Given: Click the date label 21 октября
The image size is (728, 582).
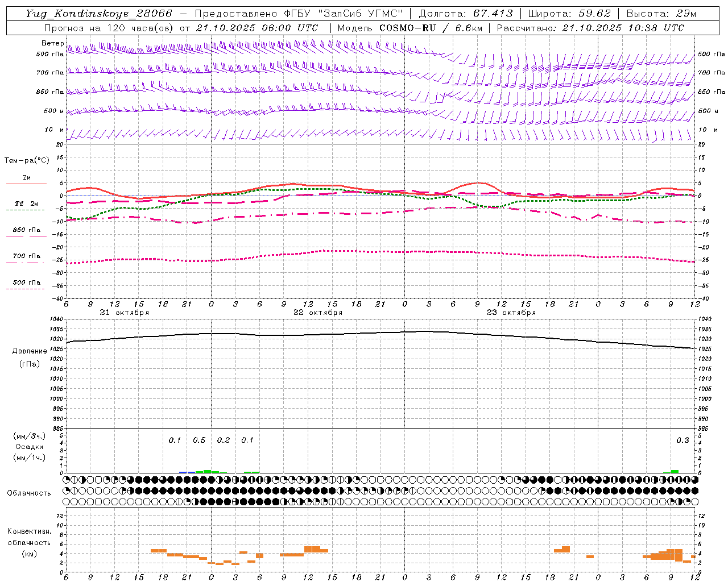Looking at the screenshot, I should pyautogui.click(x=125, y=313).
